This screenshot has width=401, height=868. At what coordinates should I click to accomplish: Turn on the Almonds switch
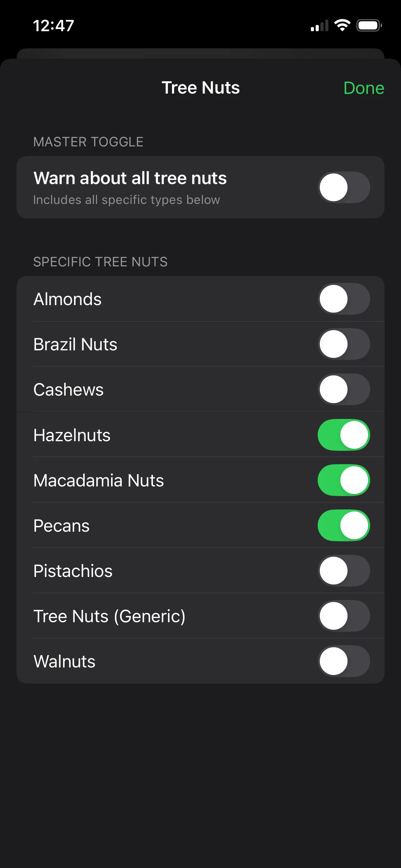344,299
